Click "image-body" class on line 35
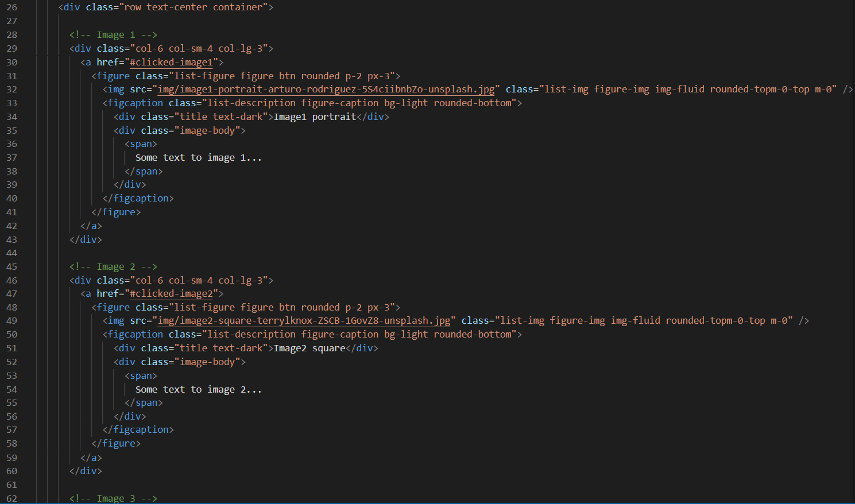Viewport: 855px width, 504px height. point(207,130)
